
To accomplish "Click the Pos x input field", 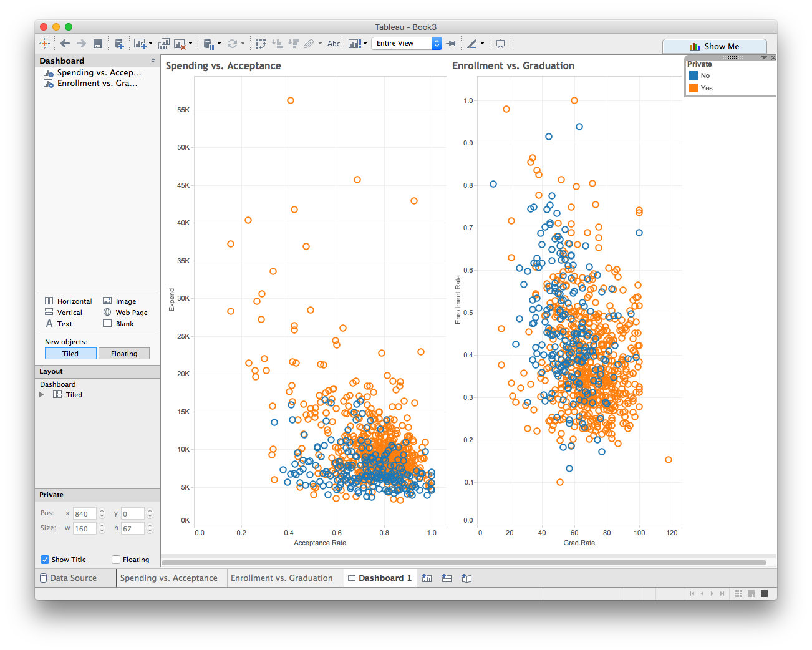I will 85,513.
